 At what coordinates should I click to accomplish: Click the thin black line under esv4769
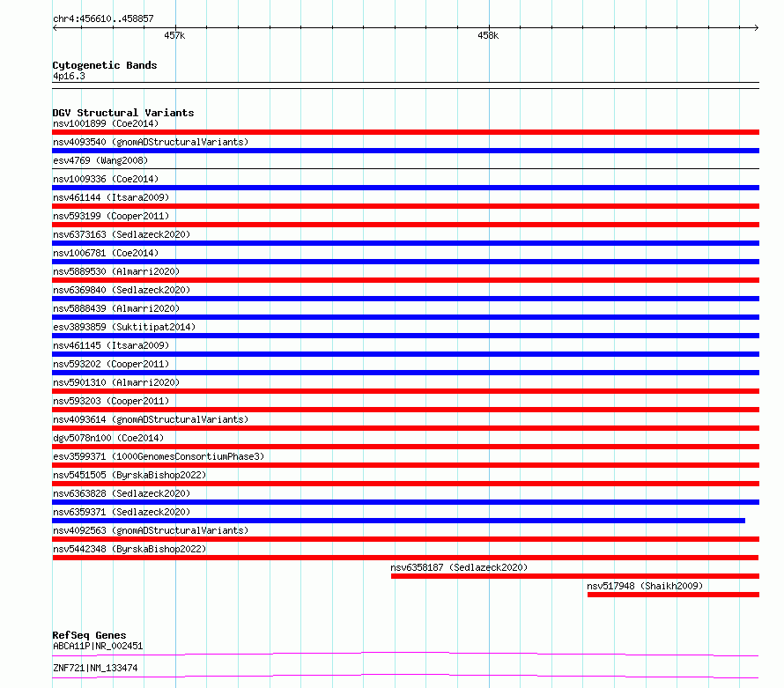click(405, 169)
